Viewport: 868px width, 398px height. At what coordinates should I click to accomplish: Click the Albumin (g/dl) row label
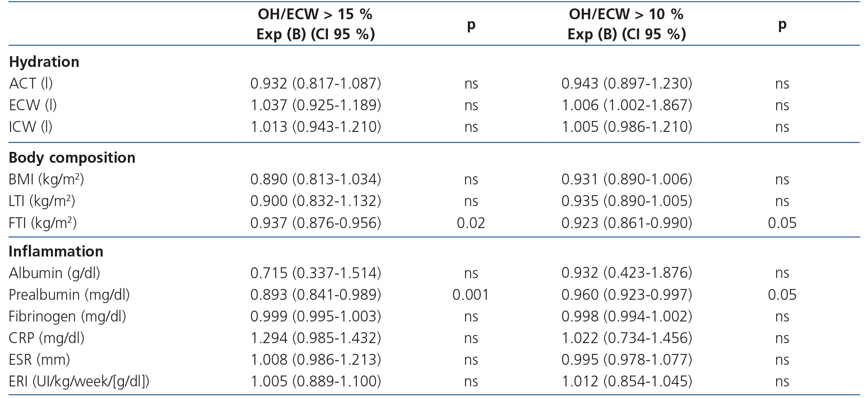pos(55,273)
